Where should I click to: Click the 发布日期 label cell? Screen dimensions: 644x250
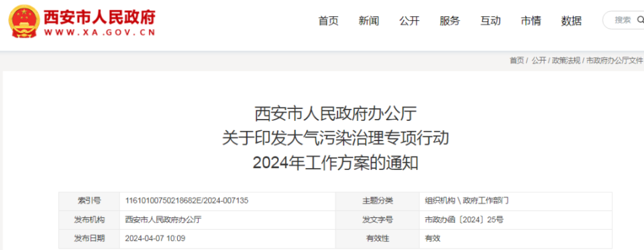[x=89, y=239]
